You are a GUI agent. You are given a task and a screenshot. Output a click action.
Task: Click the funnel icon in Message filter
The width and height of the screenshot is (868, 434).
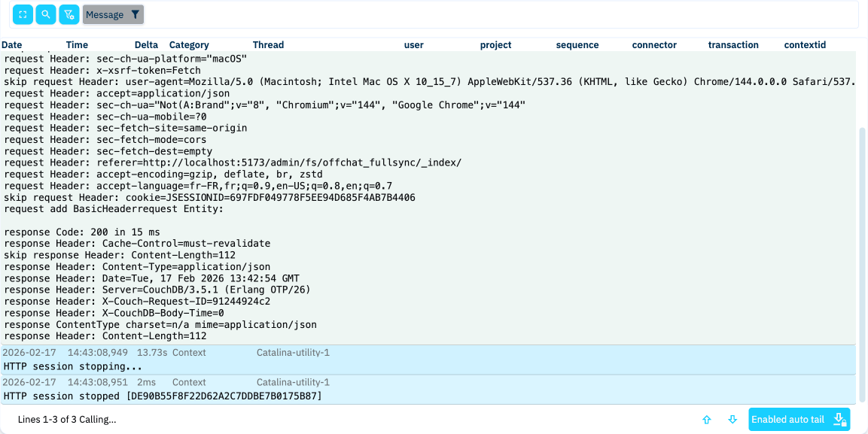pyautogui.click(x=135, y=14)
